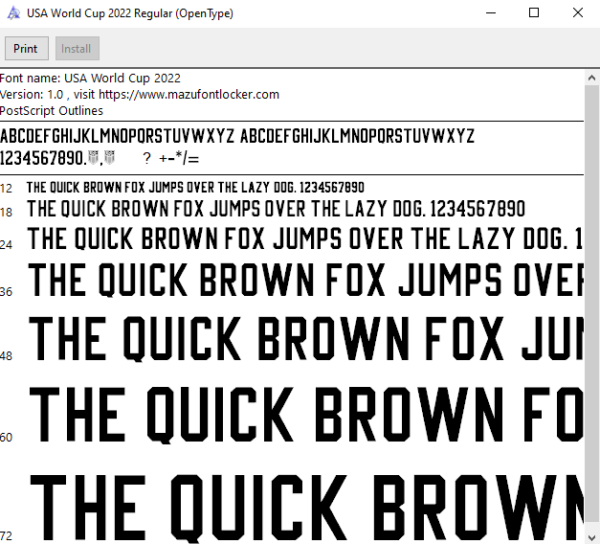This screenshot has height=544, width=600.
Task: Click the size 60 label
Action: click(6, 437)
